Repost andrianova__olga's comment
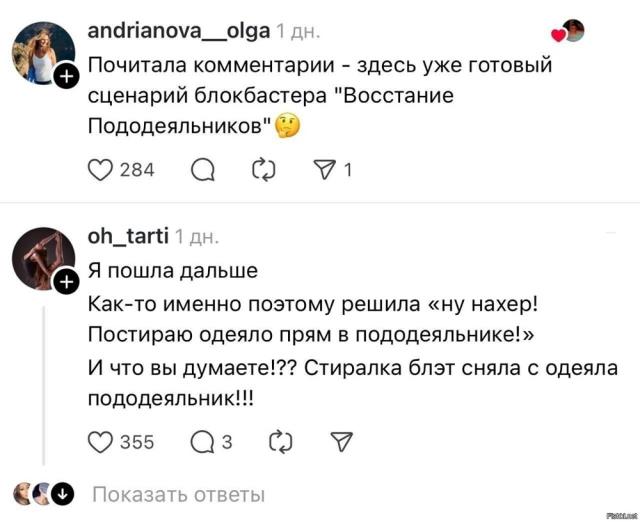This screenshot has height=522, width=640. point(264,170)
